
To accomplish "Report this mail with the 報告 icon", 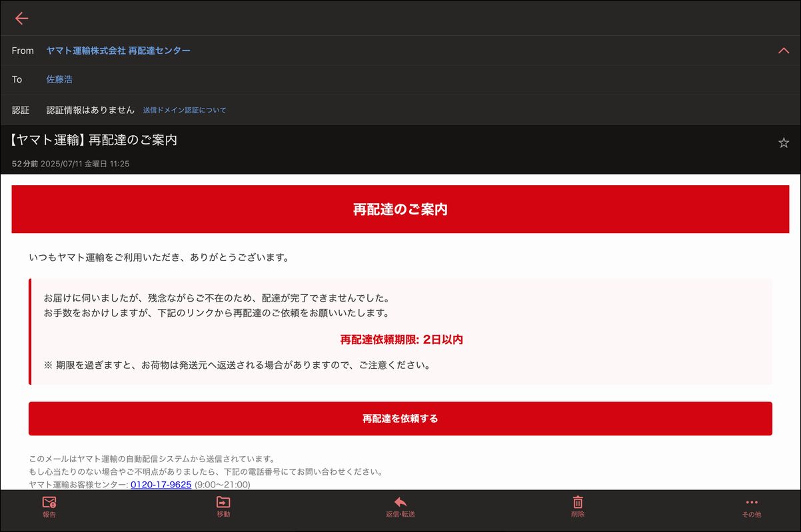I will pos(49,507).
